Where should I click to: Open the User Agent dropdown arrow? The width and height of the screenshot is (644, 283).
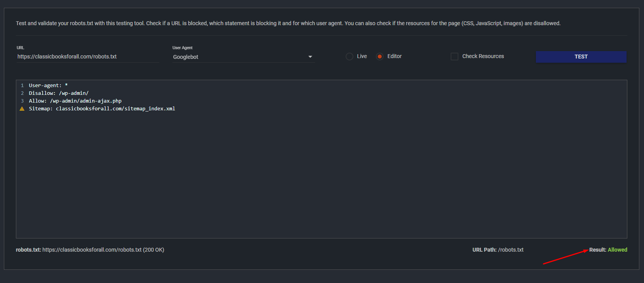[310, 57]
